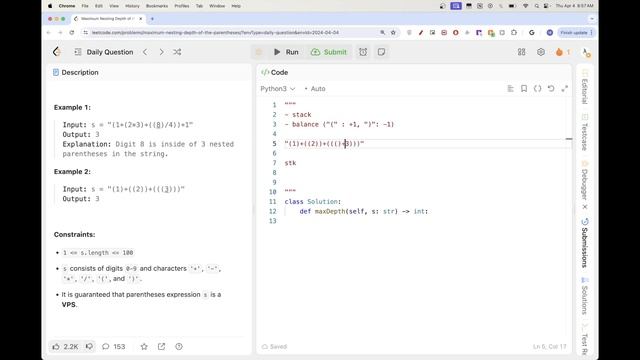Dislike the problem thumbs-down
The image size is (640, 360).
(89, 347)
